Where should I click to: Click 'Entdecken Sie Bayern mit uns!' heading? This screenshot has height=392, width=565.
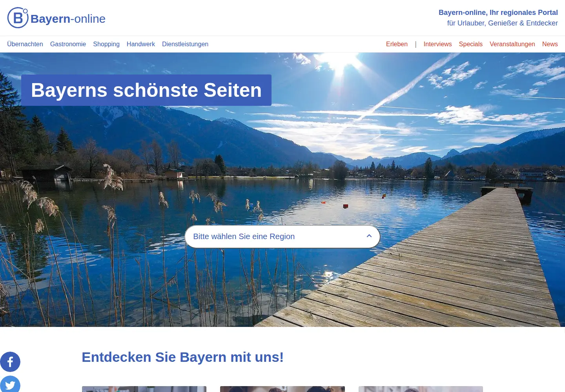pyautogui.click(x=182, y=357)
